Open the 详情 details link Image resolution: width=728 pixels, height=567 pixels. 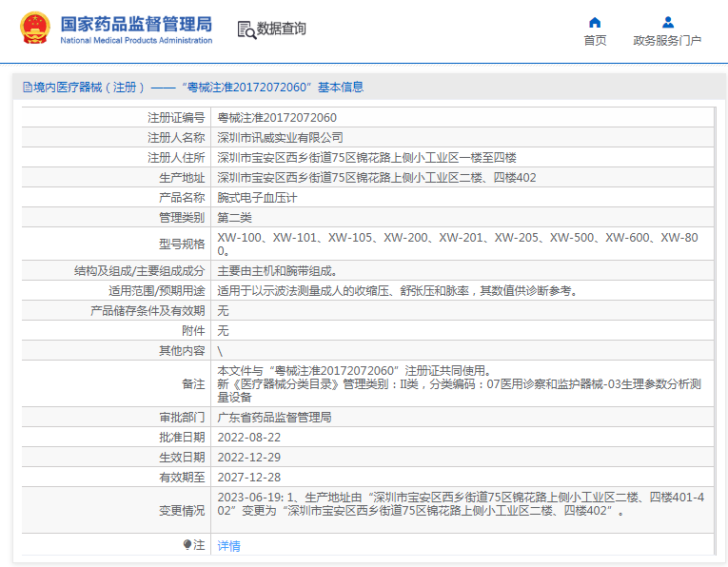click(x=229, y=546)
